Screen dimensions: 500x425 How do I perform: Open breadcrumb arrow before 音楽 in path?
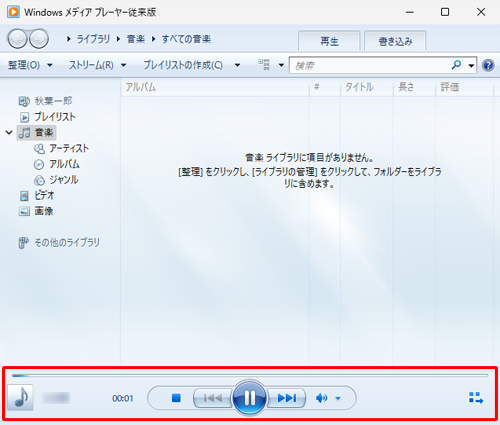pos(118,39)
